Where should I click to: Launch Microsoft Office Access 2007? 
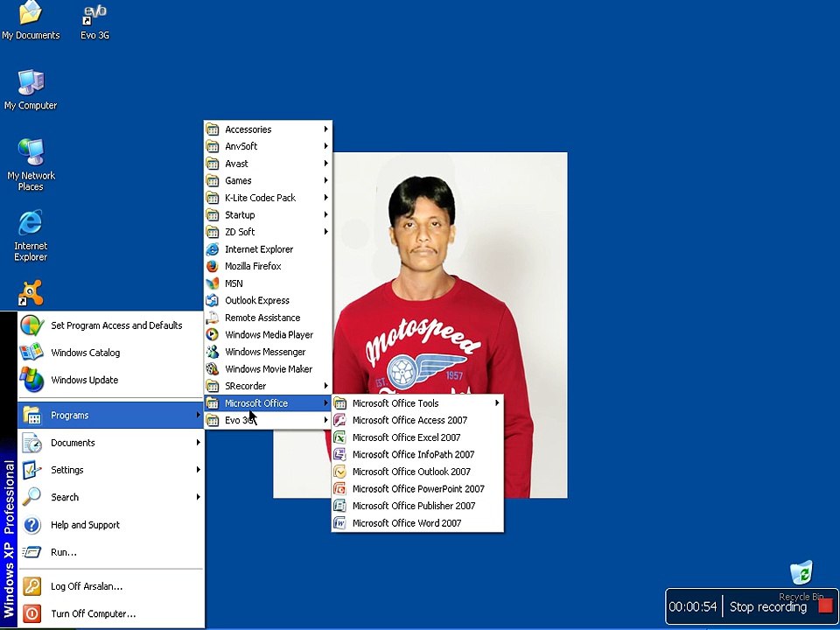coord(417,420)
